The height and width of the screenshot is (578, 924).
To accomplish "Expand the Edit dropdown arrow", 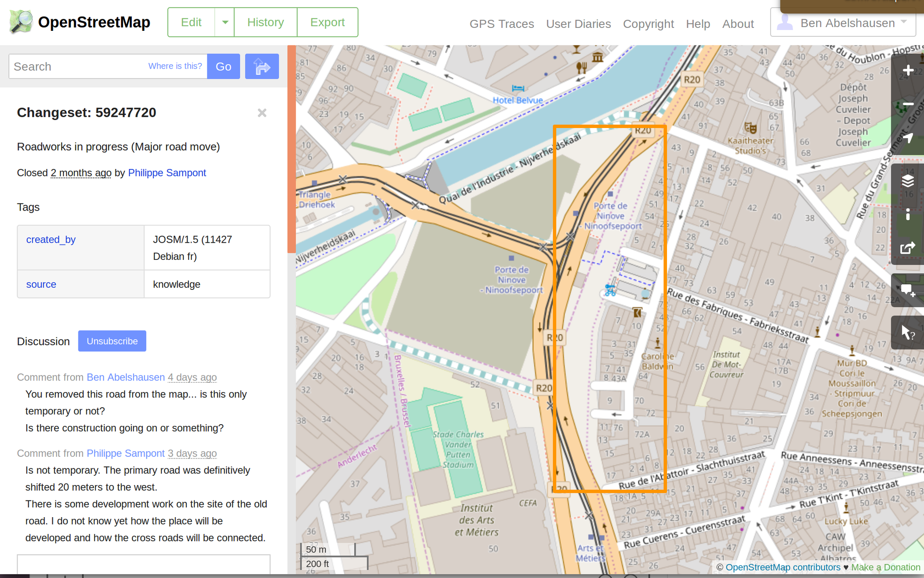I will click(224, 22).
